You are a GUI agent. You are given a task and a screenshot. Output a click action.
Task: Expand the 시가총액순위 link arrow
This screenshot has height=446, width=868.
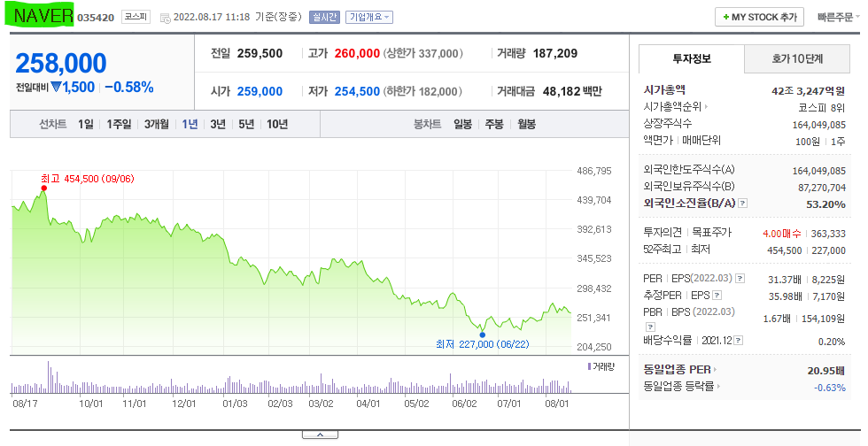tap(706, 106)
